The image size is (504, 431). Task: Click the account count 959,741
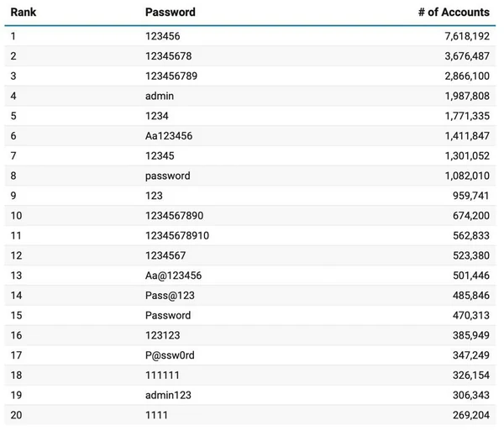tap(470, 196)
